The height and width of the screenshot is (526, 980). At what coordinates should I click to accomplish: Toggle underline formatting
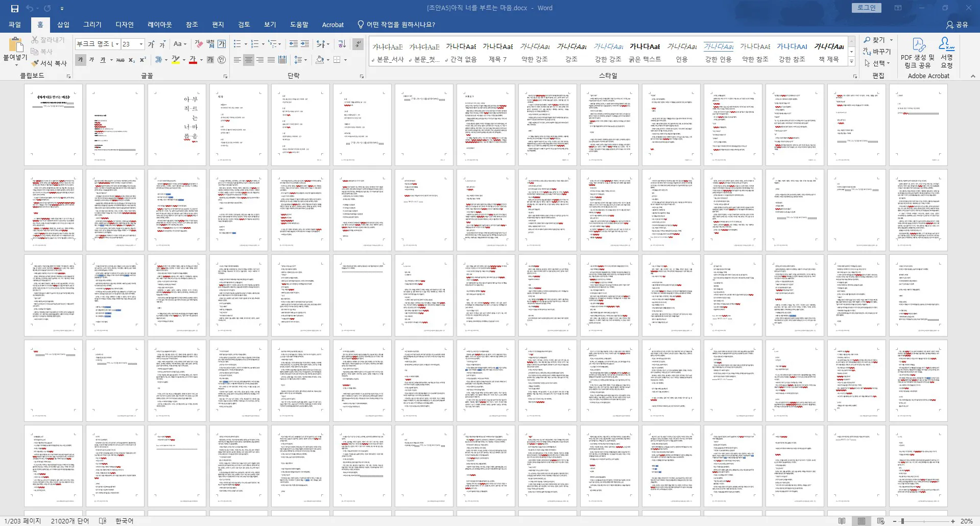tap(103, 60)
